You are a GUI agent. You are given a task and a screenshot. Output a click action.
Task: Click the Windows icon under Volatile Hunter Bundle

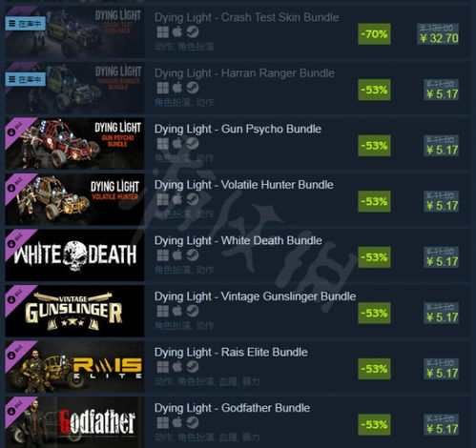tap(163, 199)
